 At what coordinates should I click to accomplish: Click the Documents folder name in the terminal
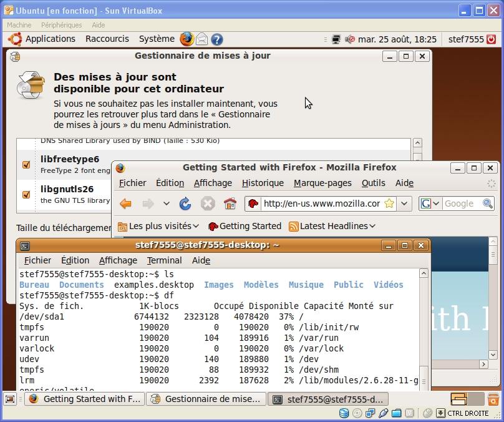click(82, 285)
